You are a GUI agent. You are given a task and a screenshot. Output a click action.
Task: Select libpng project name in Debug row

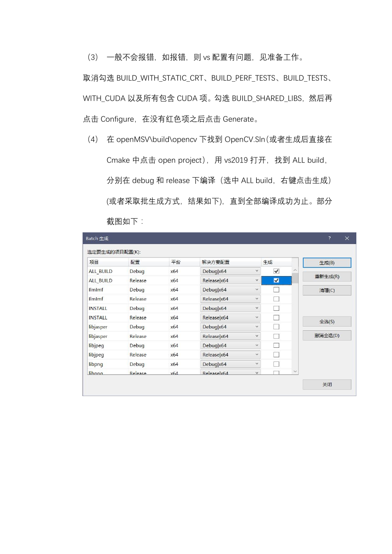point(96,364)
